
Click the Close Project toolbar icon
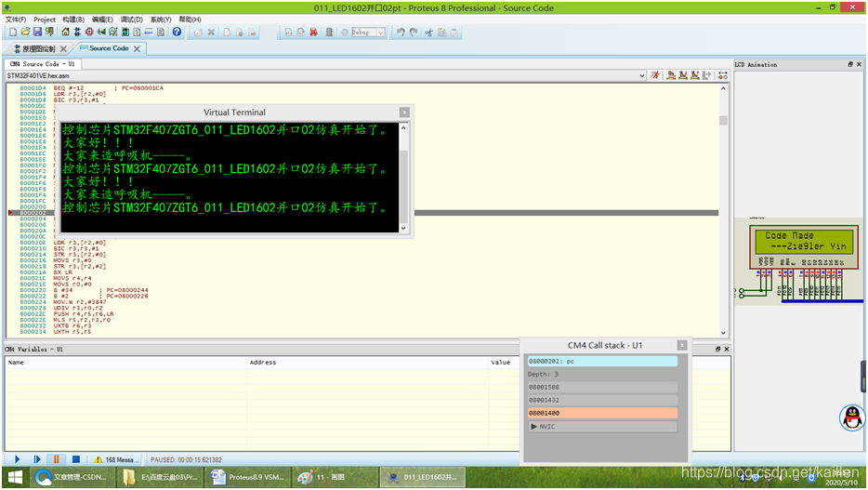pyautogui.click(x=49, y=33)
